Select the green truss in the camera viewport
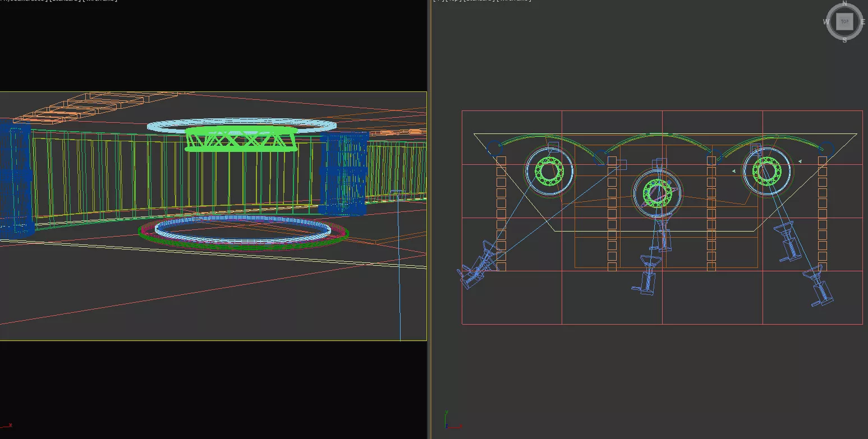Screen dimensions: 868x439 241,139
